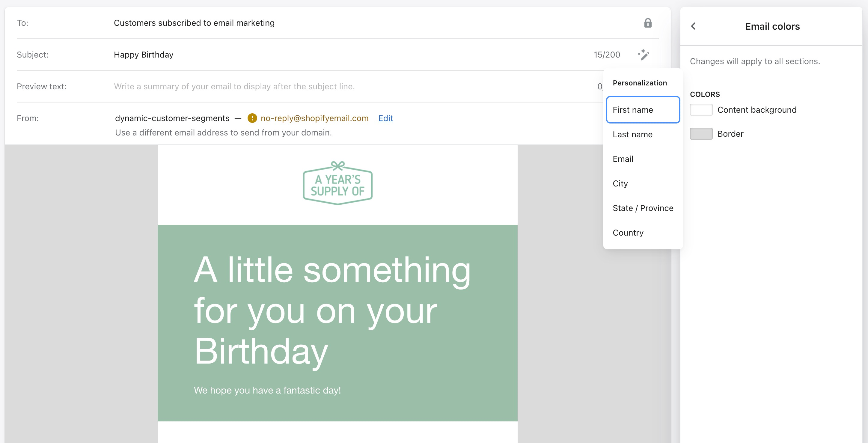The width and height of the screenshot is (868, 443).
Task: Click the warning icon before no-reply address
Action: (252, 118)
